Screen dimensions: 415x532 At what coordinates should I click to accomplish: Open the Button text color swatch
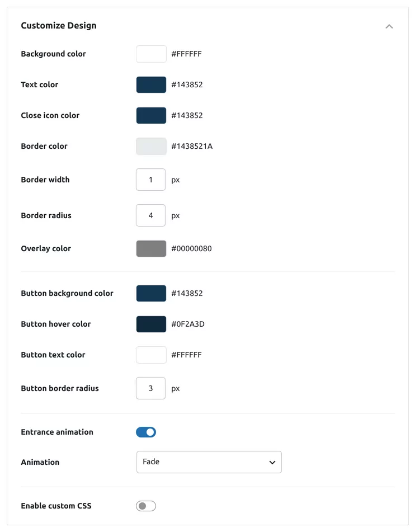point(151,355)
